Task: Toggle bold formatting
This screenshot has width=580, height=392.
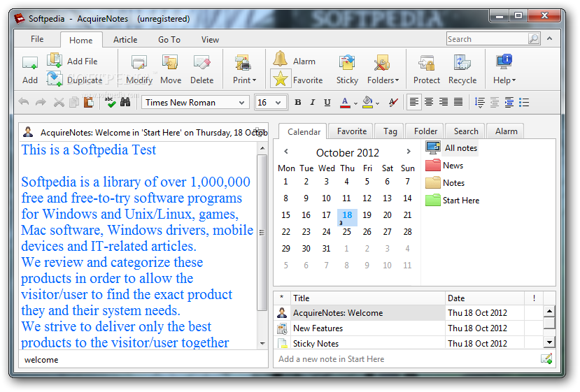Action: [298, 102]
